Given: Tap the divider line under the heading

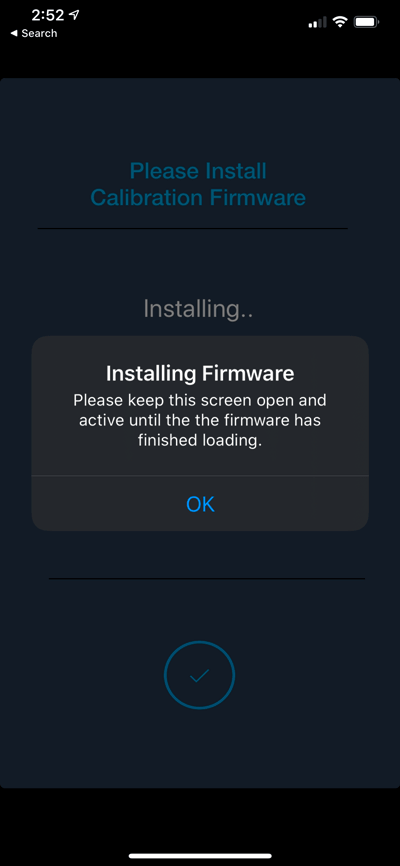Looking at the screenshot, I should point(192,228).
